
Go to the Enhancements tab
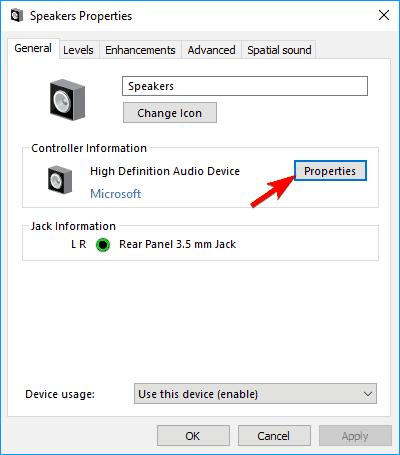tap(140, 50)
